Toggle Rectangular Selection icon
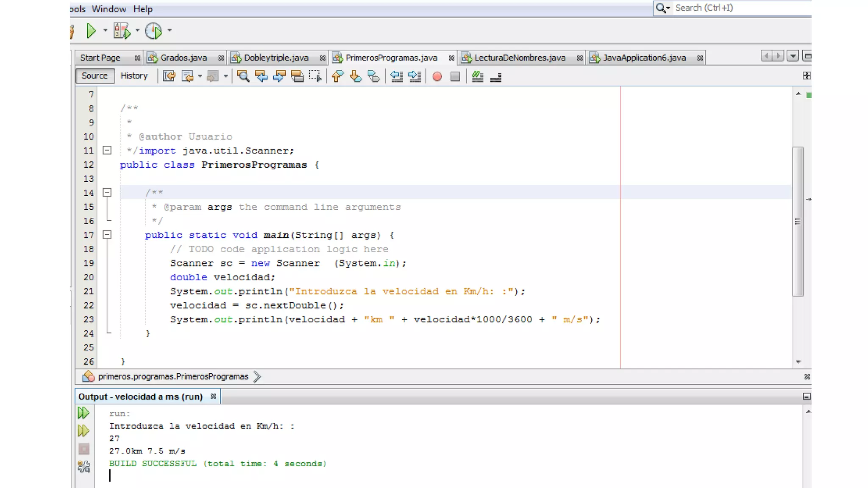 pos(315,76)
